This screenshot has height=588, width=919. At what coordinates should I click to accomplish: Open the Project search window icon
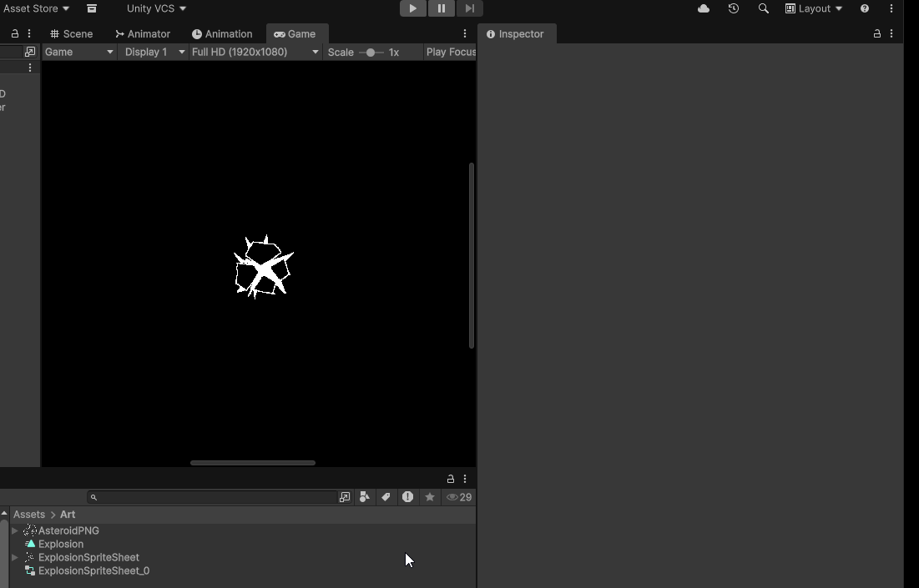(345, 497)
